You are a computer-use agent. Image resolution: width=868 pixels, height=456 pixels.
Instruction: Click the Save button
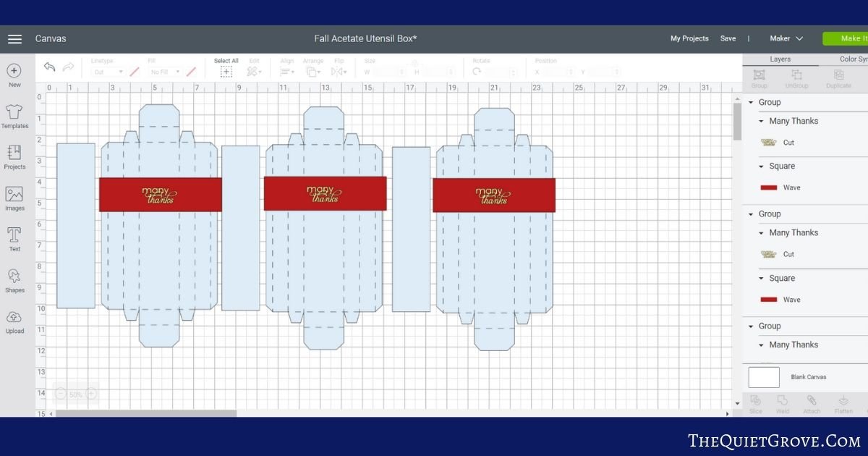click(728, 38)
